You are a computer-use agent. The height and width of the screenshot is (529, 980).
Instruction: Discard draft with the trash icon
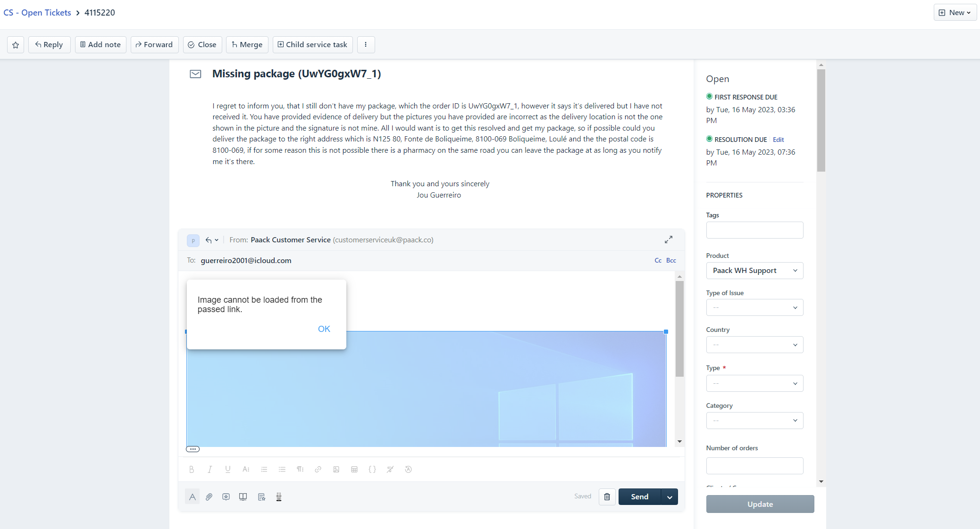click(x=607, y=496)
